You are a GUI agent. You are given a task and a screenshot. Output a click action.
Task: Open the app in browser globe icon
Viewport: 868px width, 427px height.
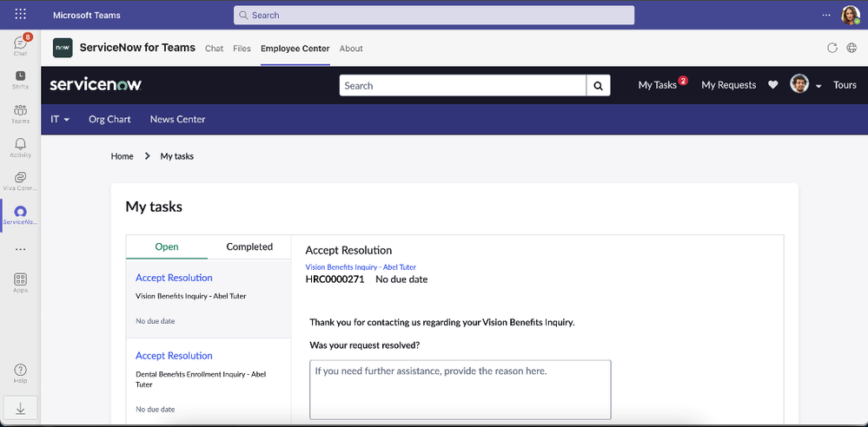(x=852, y=48)
